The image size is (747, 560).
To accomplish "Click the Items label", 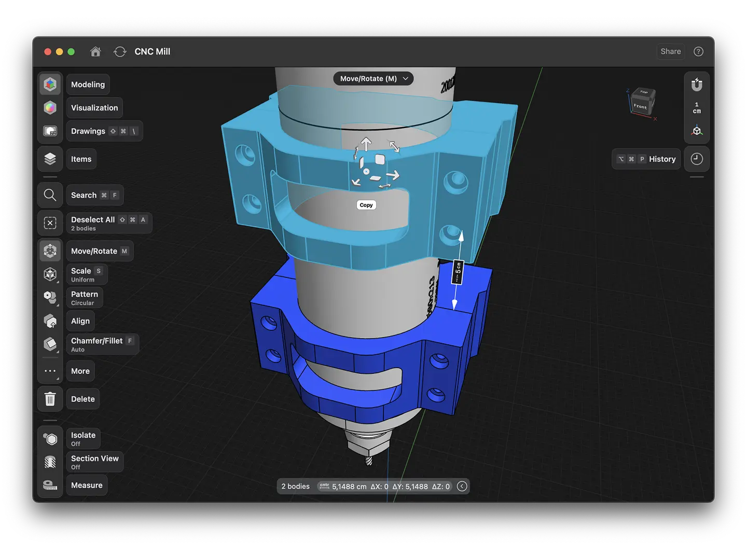I will point(81,159).
